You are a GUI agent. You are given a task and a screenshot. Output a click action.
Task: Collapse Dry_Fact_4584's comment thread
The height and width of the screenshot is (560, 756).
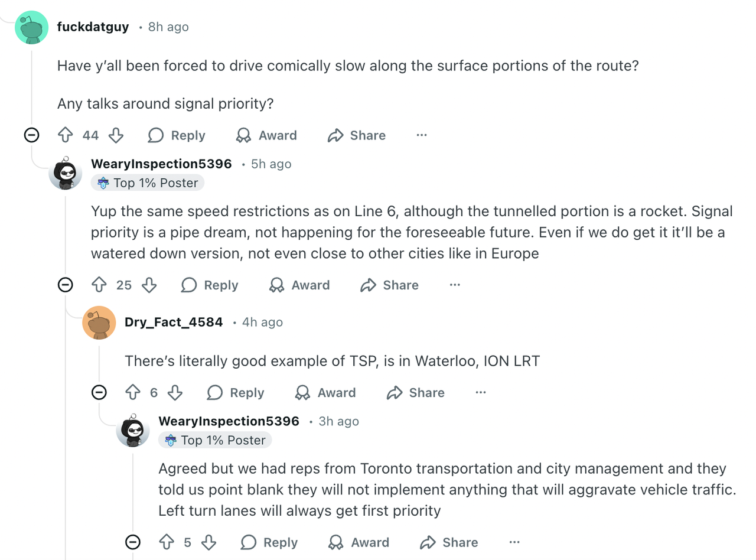pyautogui.click(x=99, y=393)
